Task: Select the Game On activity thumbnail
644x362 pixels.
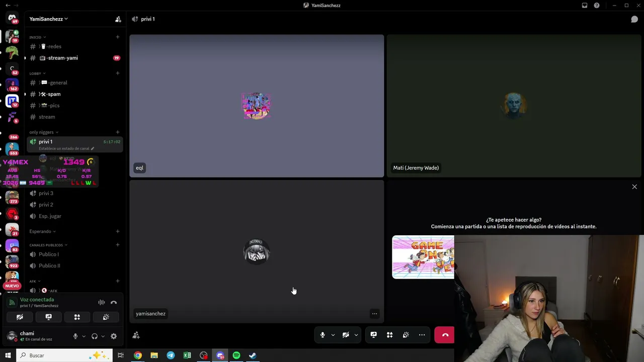Action: click(x=423, y=257)
